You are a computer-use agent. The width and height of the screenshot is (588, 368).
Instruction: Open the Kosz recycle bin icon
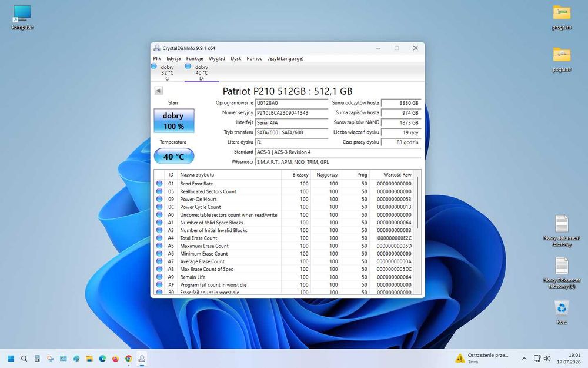pyautogui.click(x=562, y=312)
